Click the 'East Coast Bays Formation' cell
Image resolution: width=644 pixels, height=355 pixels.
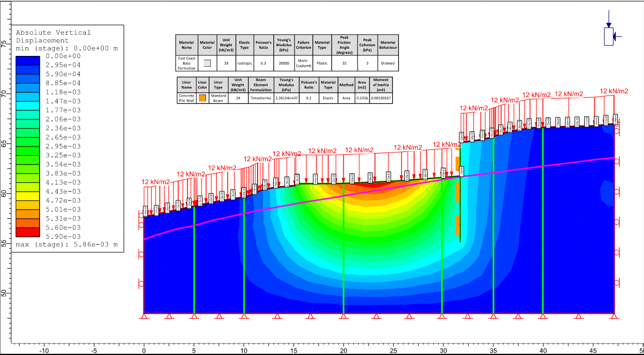click(x=186, y=63)
